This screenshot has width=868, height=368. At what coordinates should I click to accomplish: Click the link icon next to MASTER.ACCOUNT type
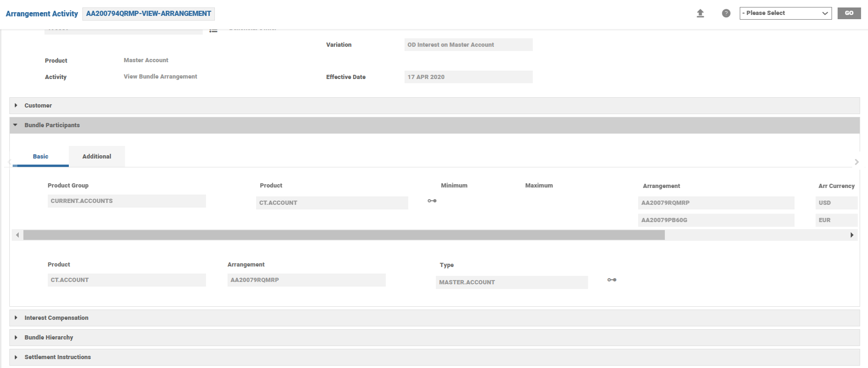612,280
